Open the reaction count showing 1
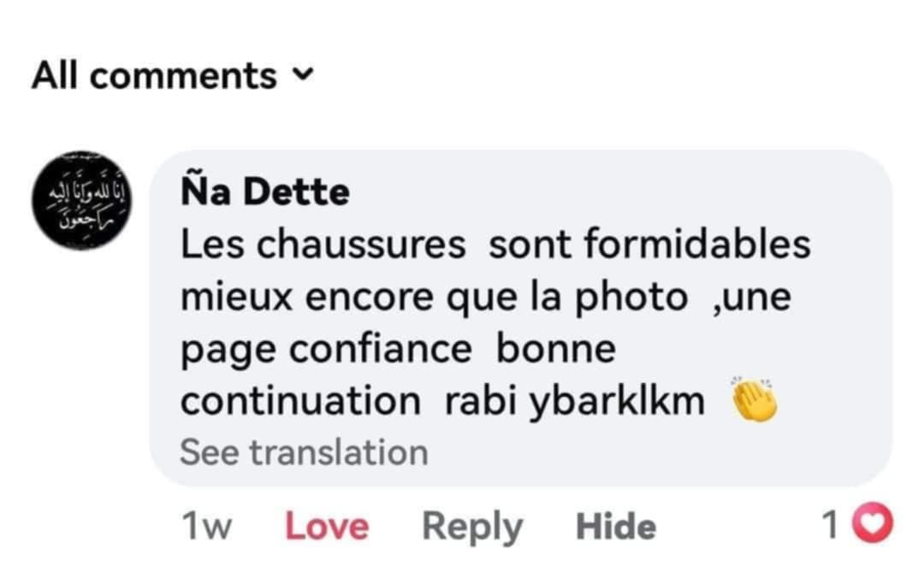924x578 pixels. (830, 526)
